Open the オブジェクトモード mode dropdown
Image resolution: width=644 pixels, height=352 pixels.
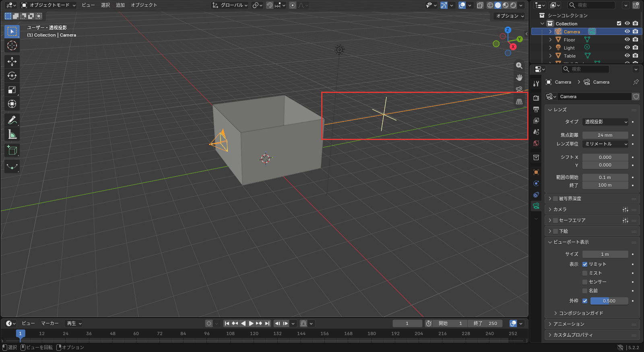[48, 5]
